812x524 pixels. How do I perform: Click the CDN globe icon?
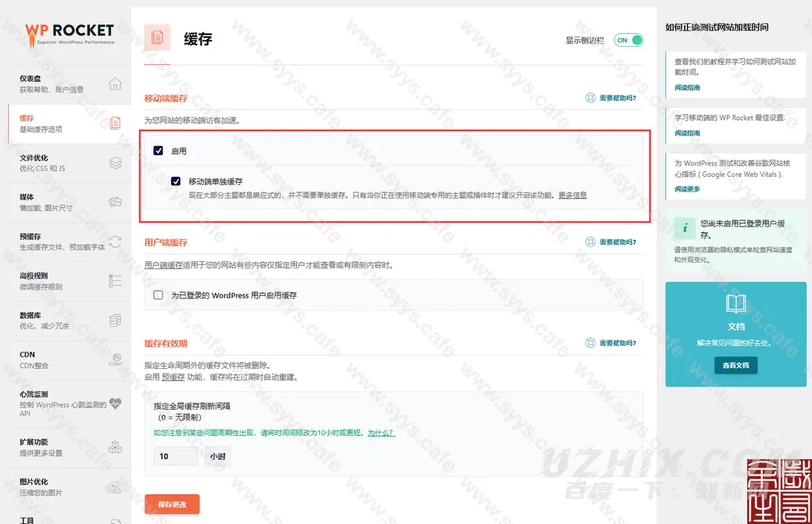[116, 359]
